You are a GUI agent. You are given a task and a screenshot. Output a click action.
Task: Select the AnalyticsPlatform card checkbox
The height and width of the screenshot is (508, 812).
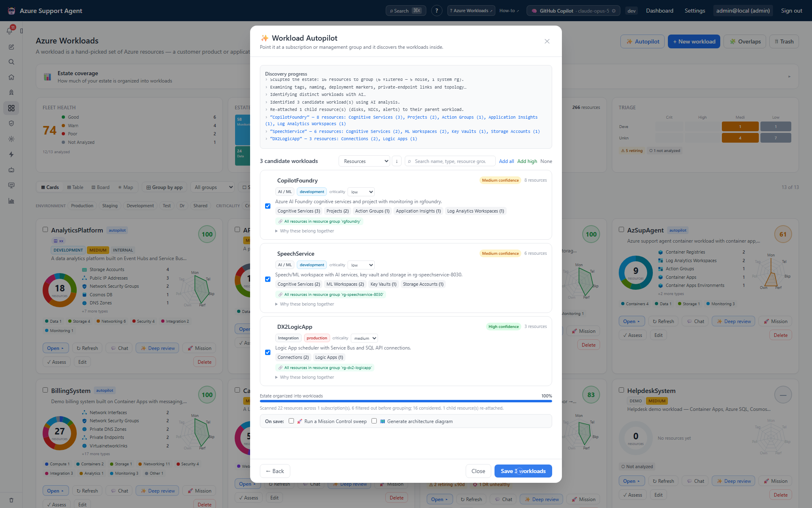coord(45,230)
